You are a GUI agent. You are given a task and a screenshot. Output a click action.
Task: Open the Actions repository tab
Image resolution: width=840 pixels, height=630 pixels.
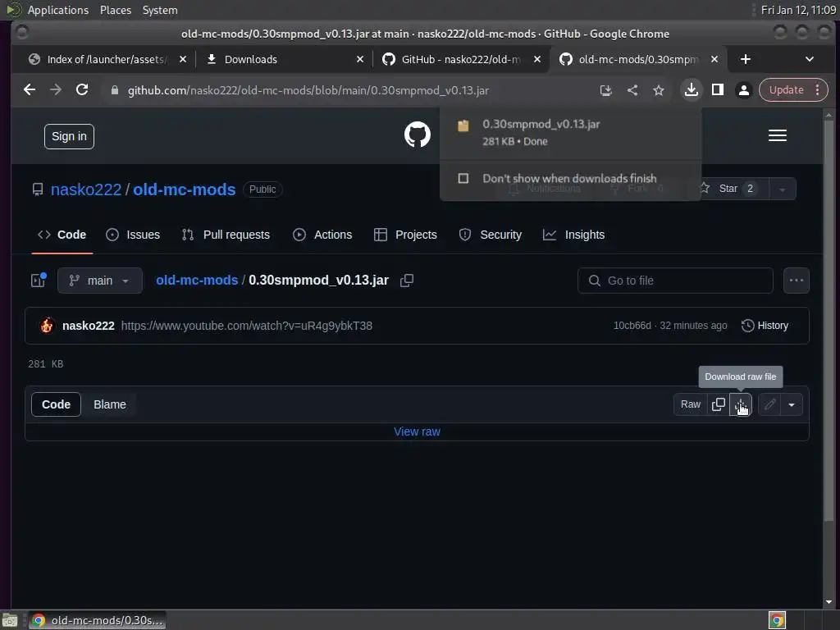point(322,235)
